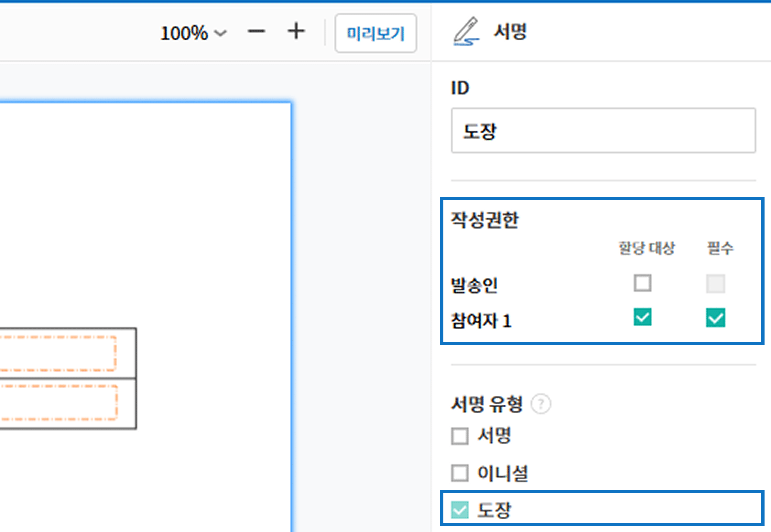771x532 pixels.
Task: Click the ID input field containing 도장
Action: tap(603, 131)
